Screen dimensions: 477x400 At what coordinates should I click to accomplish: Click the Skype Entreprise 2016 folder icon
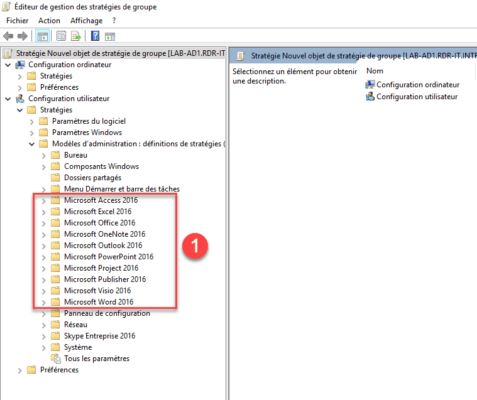[x=55, y=336]
